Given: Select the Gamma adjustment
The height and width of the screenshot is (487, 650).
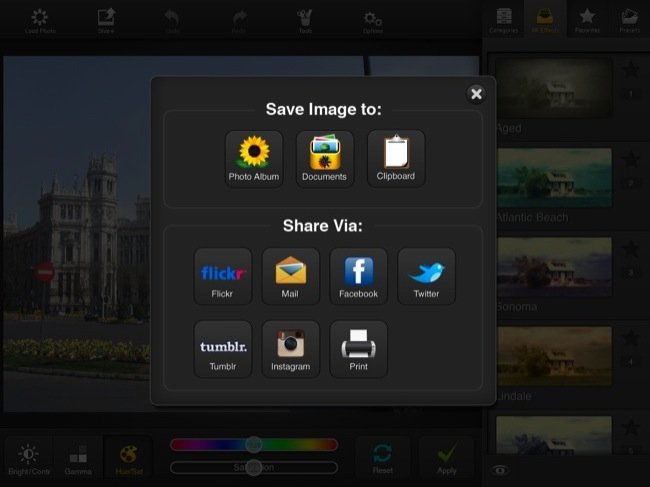Looking at the screenshot, I should (x=78, y=459).
